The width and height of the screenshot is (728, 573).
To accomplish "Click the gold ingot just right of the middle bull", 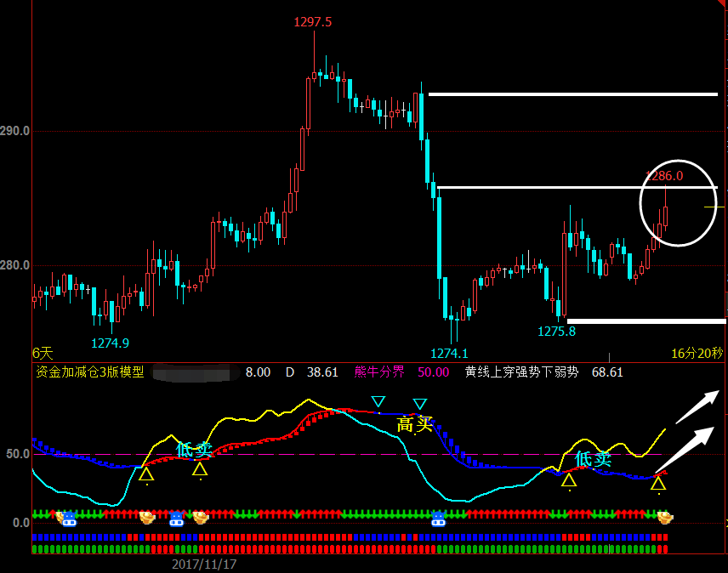I will pyautogui.click(x=201, y=518).
